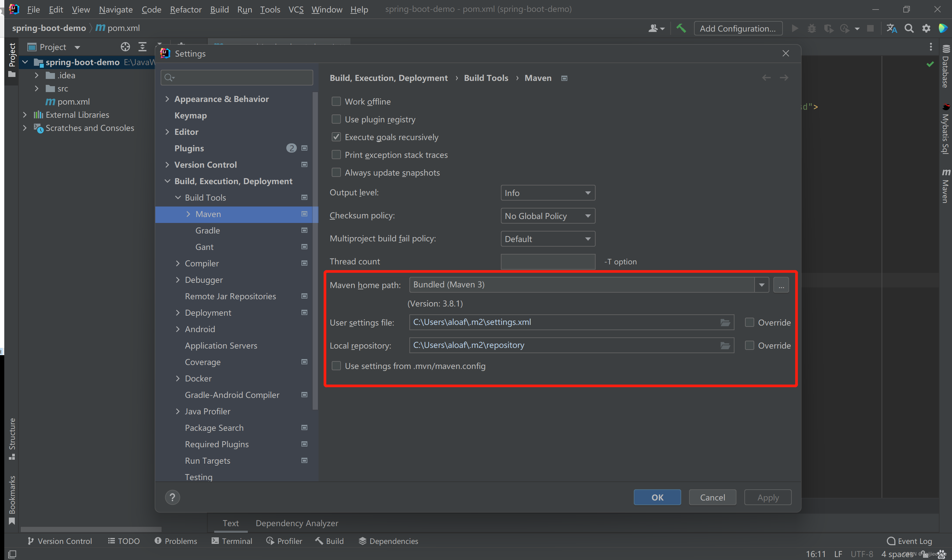This screenshot has width=952, height=560.
Task: Select Checksum policy No Global Policy dropdown
Action: (547, 215)
